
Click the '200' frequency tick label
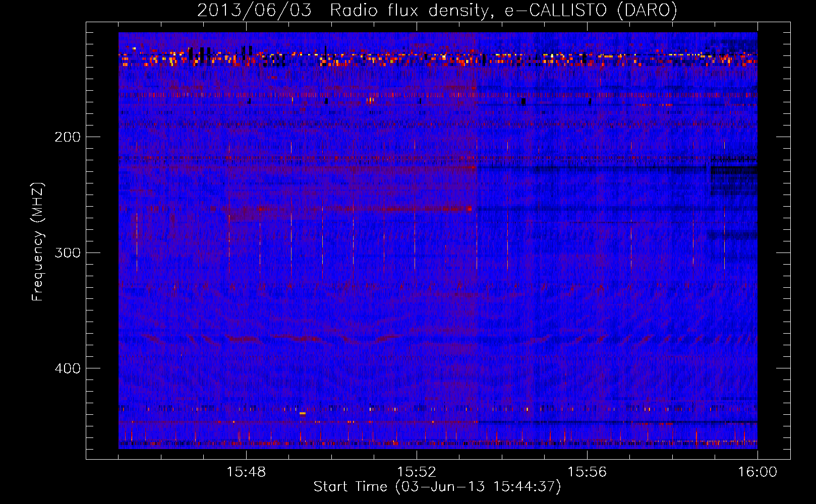click(68, 137)
